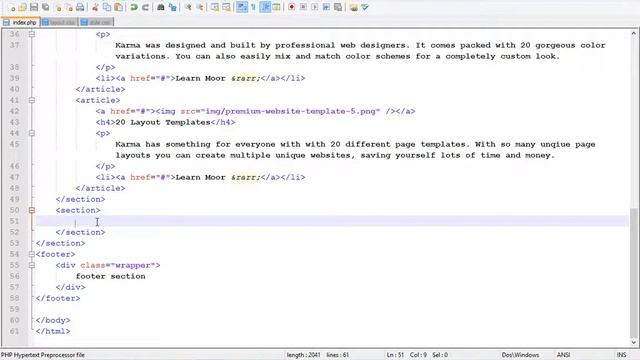Open the Replace dialog icon
Screen dimensions: 640x360
(x=173, y=7)
